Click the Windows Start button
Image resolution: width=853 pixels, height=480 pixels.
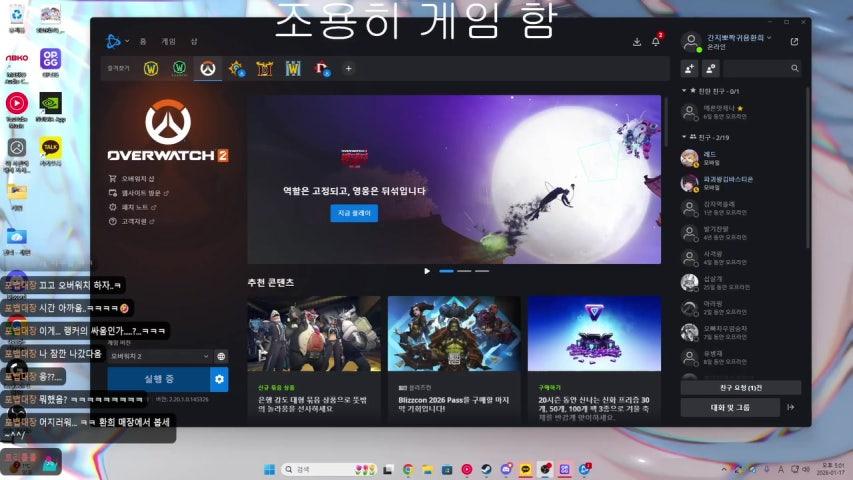(269, 469)
